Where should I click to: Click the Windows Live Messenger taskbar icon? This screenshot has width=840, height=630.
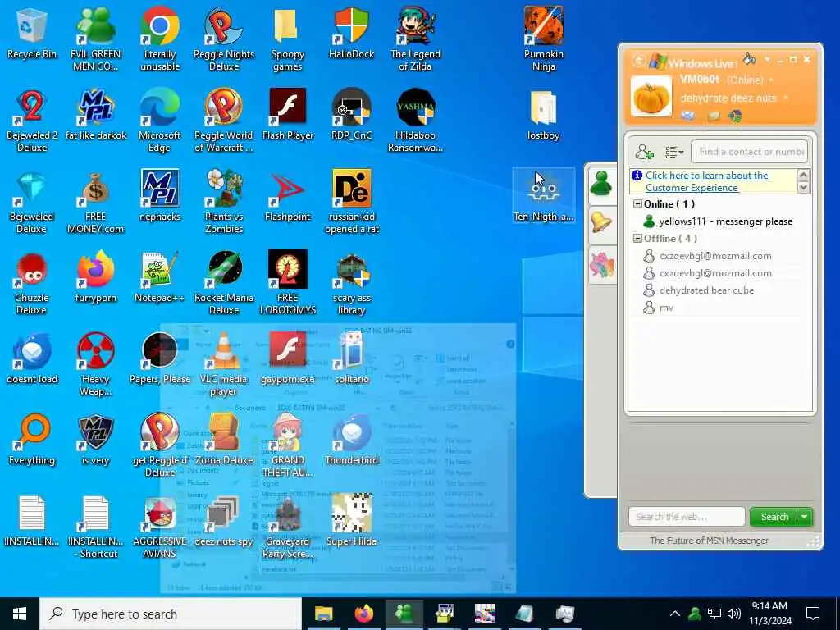404,614
